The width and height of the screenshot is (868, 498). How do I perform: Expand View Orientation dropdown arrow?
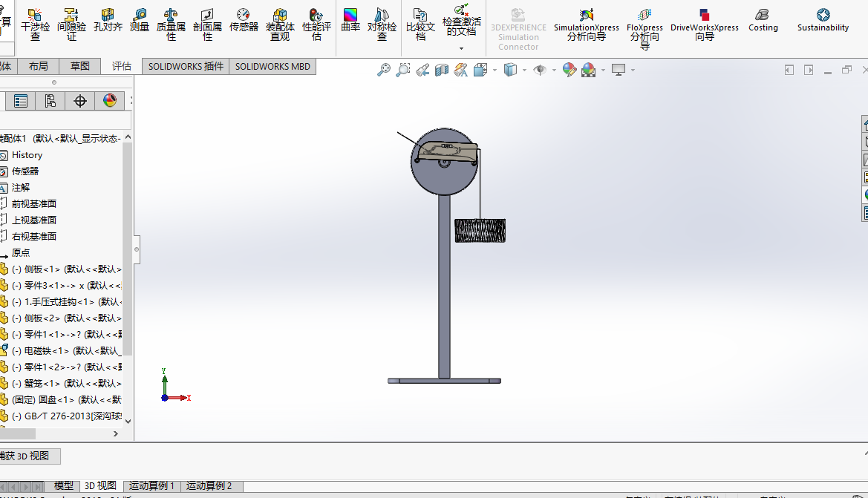[495, 70]
